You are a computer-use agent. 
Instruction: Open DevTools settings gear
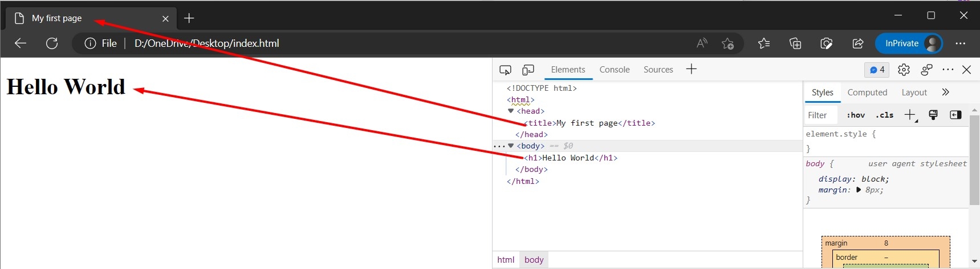click(x=904, y=70)
